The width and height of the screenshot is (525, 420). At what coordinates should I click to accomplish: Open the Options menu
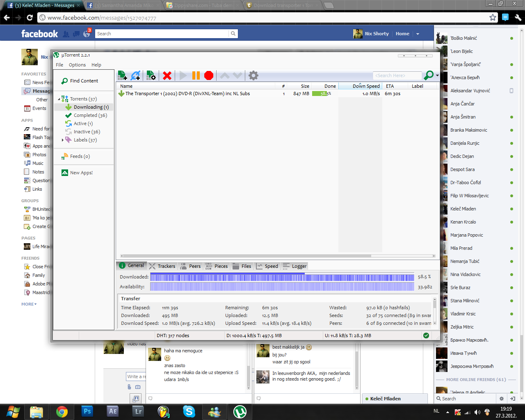pos(77,65)
